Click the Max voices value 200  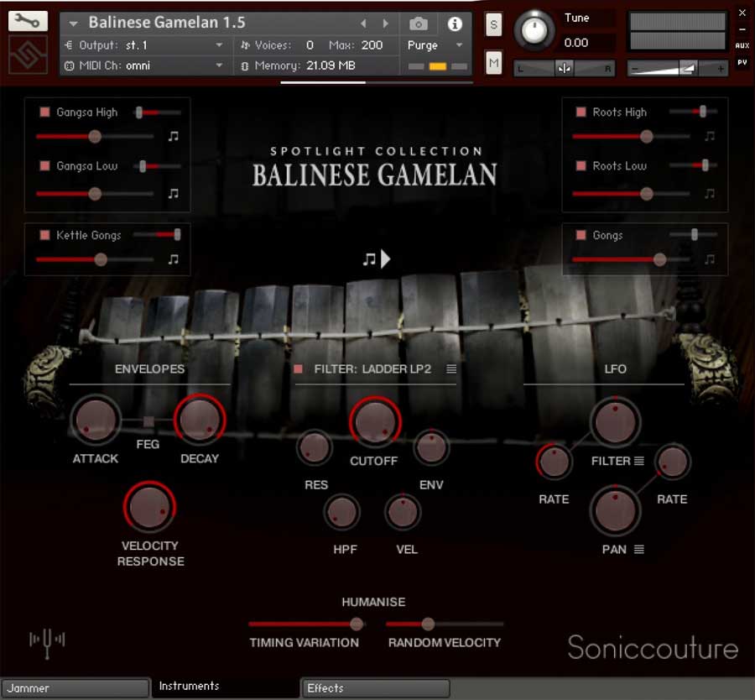[372, 45]
